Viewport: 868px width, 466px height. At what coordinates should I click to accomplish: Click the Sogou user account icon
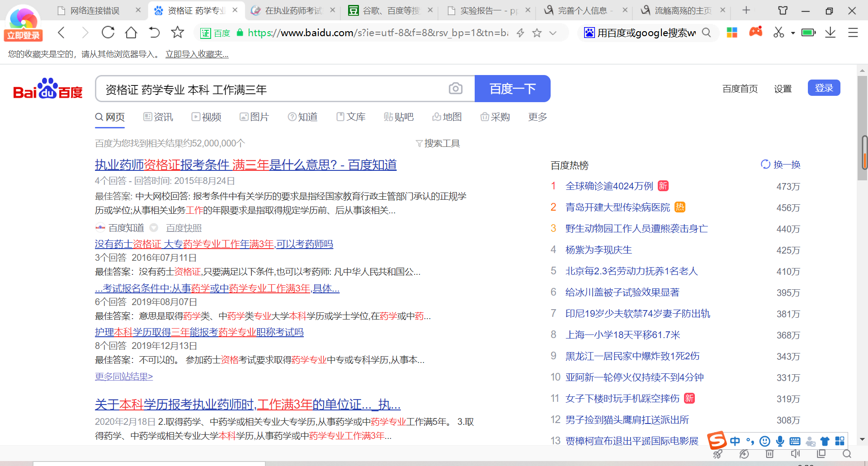(x=810, y=441)
